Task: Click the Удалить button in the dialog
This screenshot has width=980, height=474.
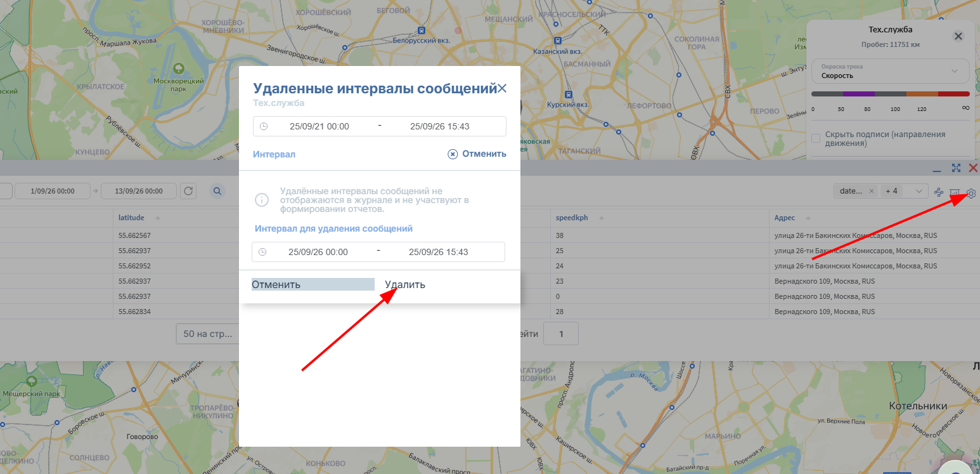Action: [405, 284]
